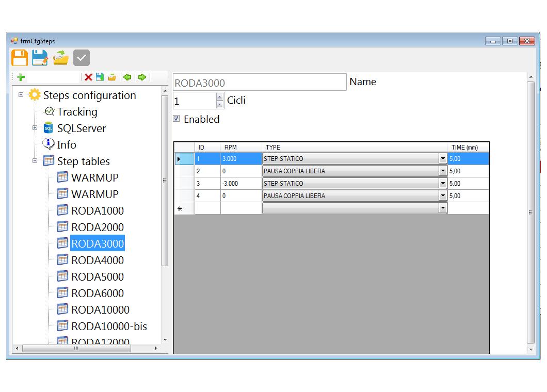Add a new item with green plus
The width and height of the screenshot is (547, 392).
coord(21,77)
